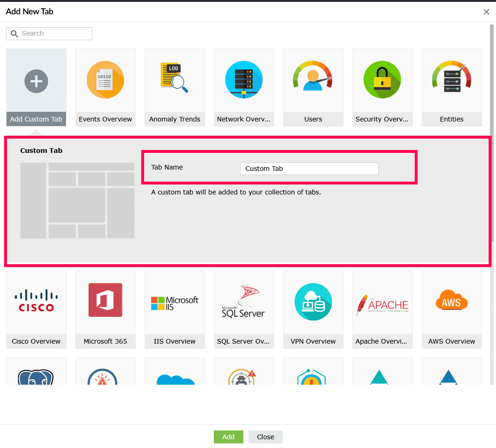
Task: Click the 'Entities' tile label
Action: tap(452, 119)
